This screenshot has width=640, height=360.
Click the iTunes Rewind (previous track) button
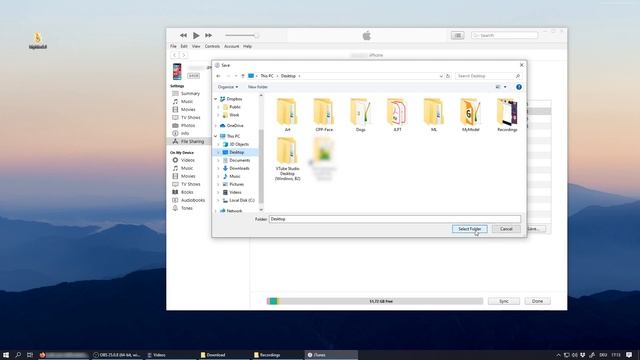pyautogui.click(x=183, y=36)
